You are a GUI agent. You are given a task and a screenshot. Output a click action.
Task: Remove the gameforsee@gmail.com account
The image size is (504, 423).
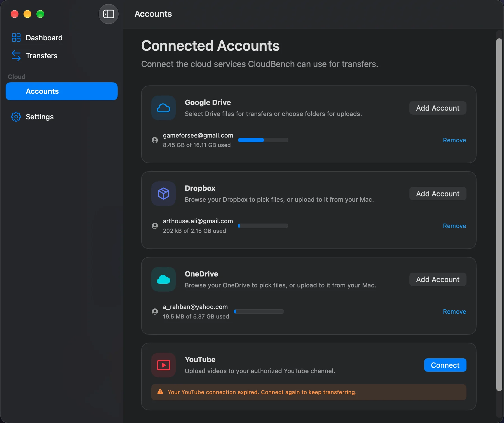click(x=454, y=140)
